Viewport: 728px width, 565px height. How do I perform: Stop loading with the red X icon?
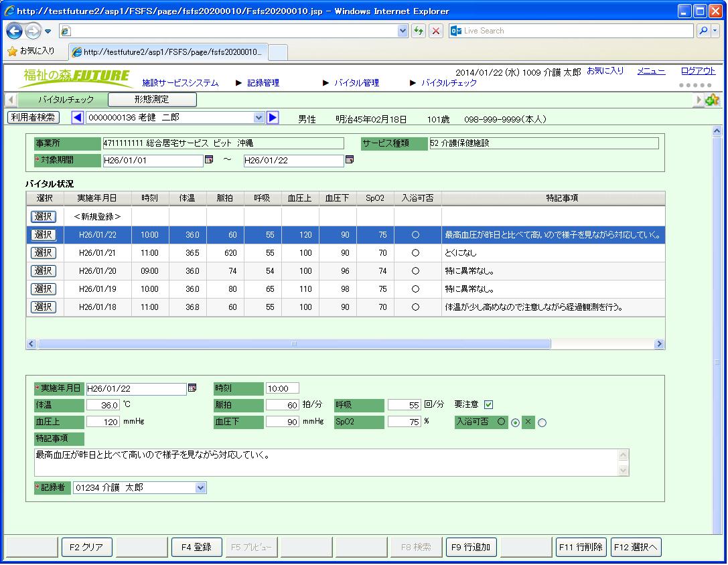point(436,31)
